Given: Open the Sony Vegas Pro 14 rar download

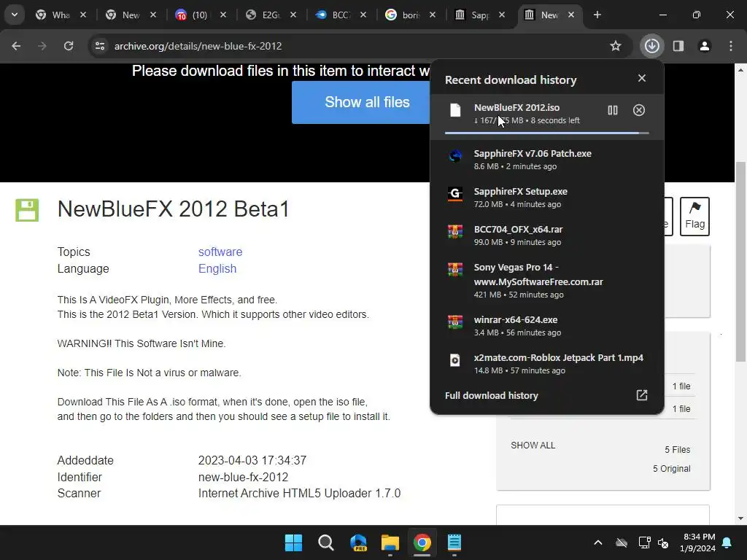Looking at the screenshot, I should (x=547, y=281).
